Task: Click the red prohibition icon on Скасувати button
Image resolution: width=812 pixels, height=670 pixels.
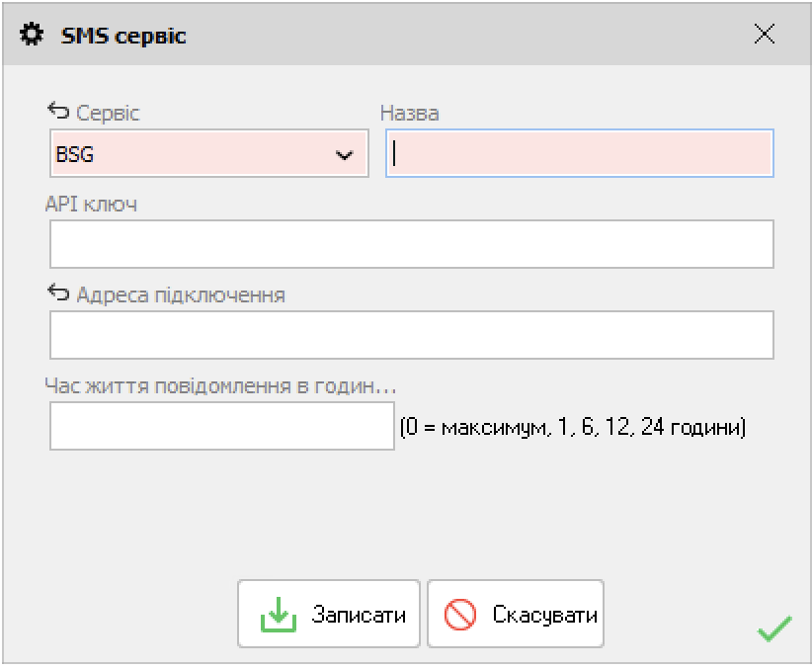Action: (459, 614)
